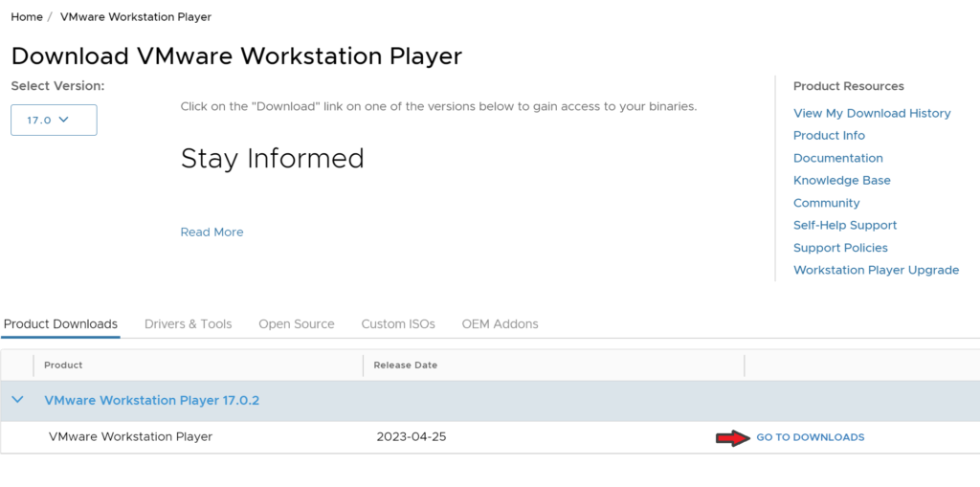
Task: Open the Documentation link
Action: click(838, 158)
